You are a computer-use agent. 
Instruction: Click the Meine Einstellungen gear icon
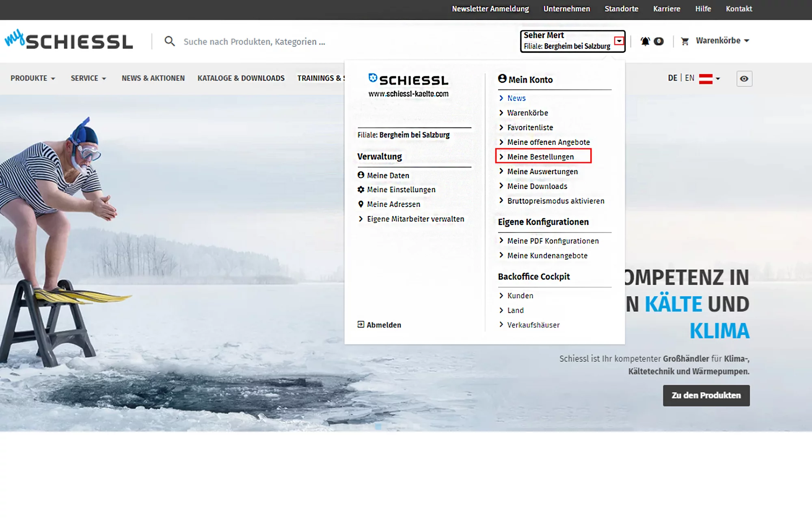(x=361, y=189)
